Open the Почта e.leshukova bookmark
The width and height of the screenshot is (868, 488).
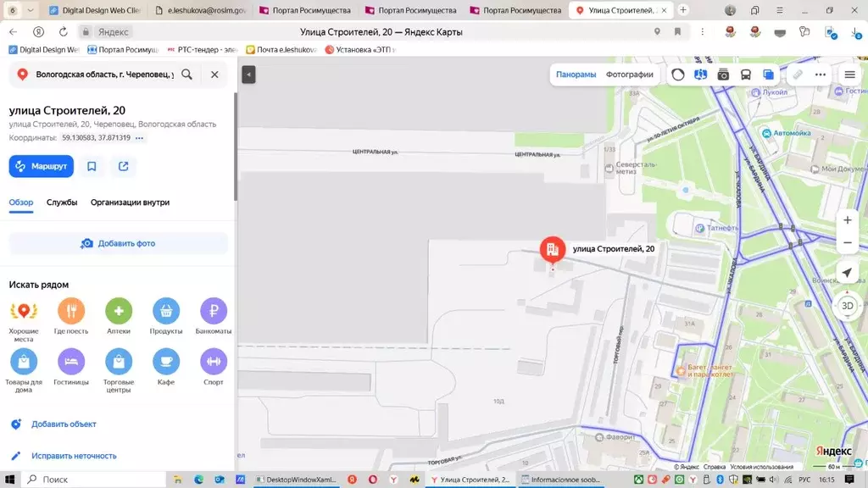pyautogui.click(x=281, y=50)
